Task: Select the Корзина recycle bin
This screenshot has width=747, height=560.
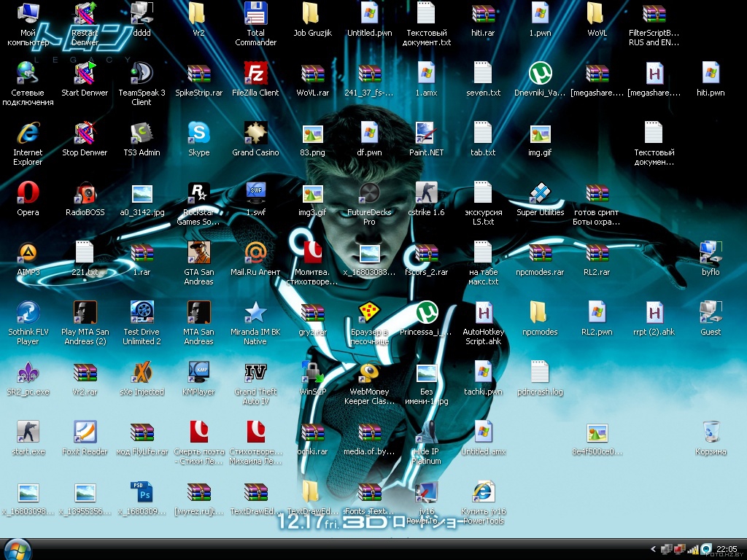Action: coord(711,432)
